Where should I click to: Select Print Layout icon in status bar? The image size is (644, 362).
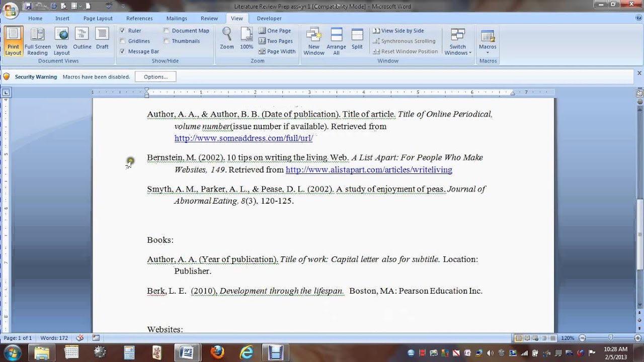518,338
